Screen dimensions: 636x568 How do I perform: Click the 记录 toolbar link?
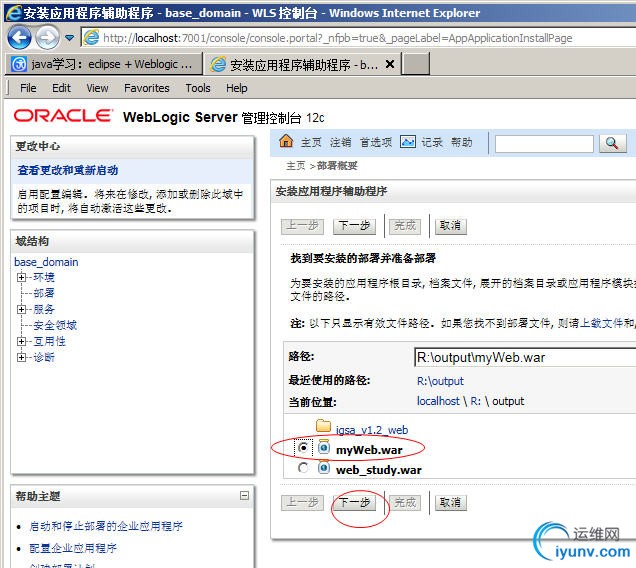coord(432,142)
